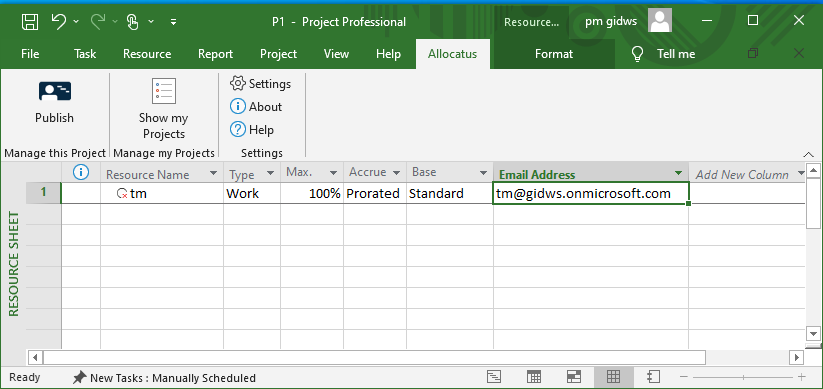This screenshot has height=389, width=823.
Task: Click the Standard base calendar cell
Action: pyautogui.click(x=450, y=193)
